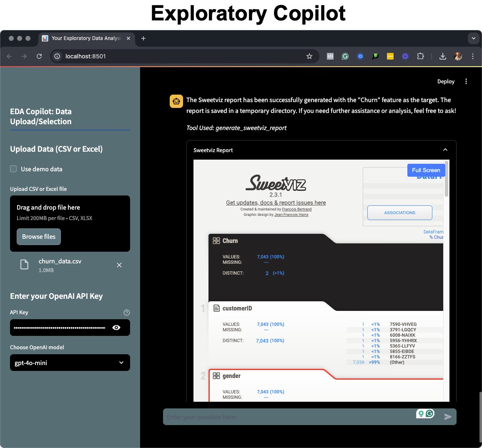Click the 3791-LGQCY customer ID row
This screenshot has width=482, height=448.
(395, 330)
